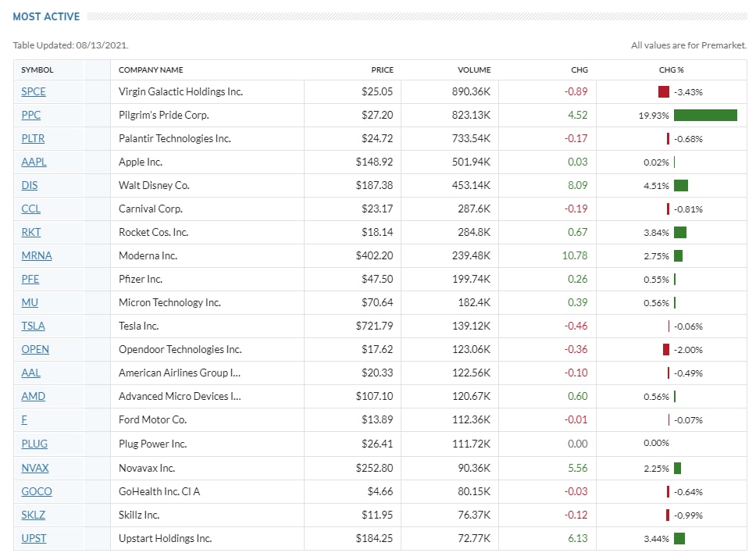The width and height of the screenshot is (756, 560).
Task: Click Opendoor Technologies Inc. name
Action: (x=180, y=349)
